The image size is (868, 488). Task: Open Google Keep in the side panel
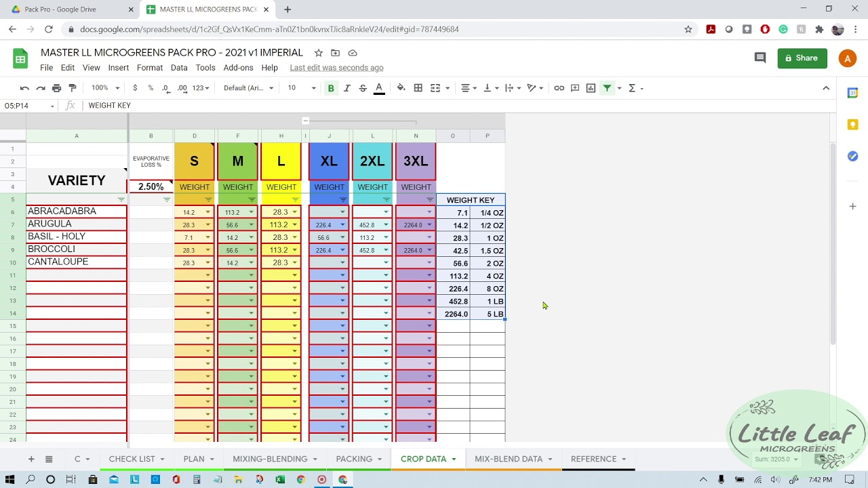852,125
